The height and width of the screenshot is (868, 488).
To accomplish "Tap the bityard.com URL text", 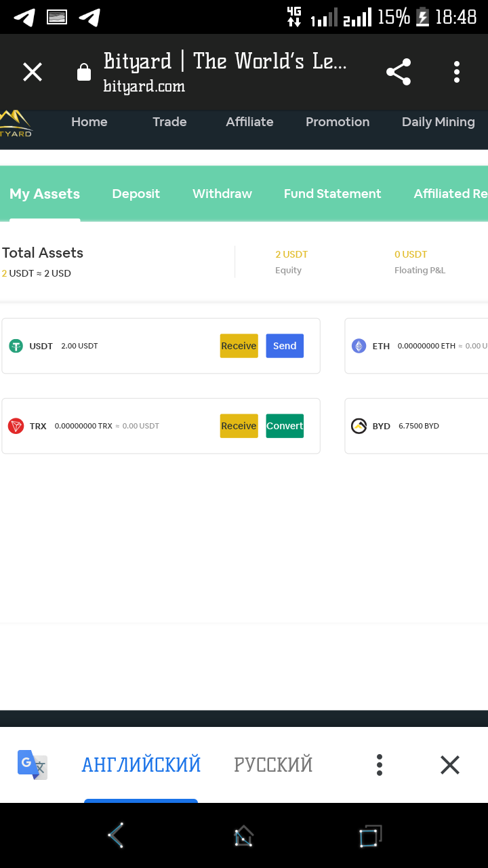I will (x=144, y=86).
